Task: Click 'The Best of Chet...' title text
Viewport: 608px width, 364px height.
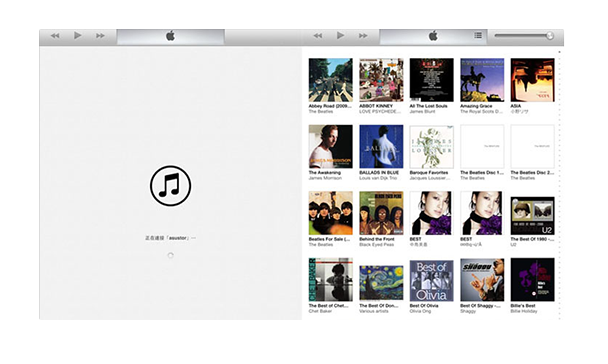Action: pos(328,306)
